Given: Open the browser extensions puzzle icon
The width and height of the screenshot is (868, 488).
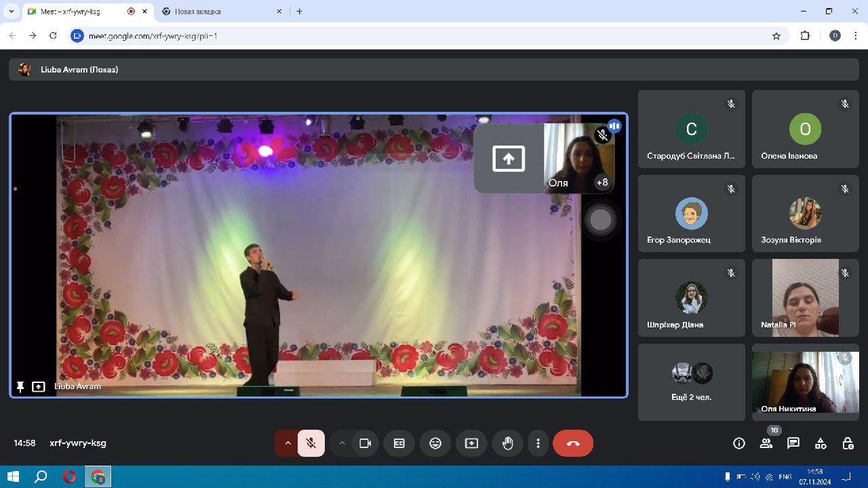Looking at the screenshot, I should [x=805, y=36].
